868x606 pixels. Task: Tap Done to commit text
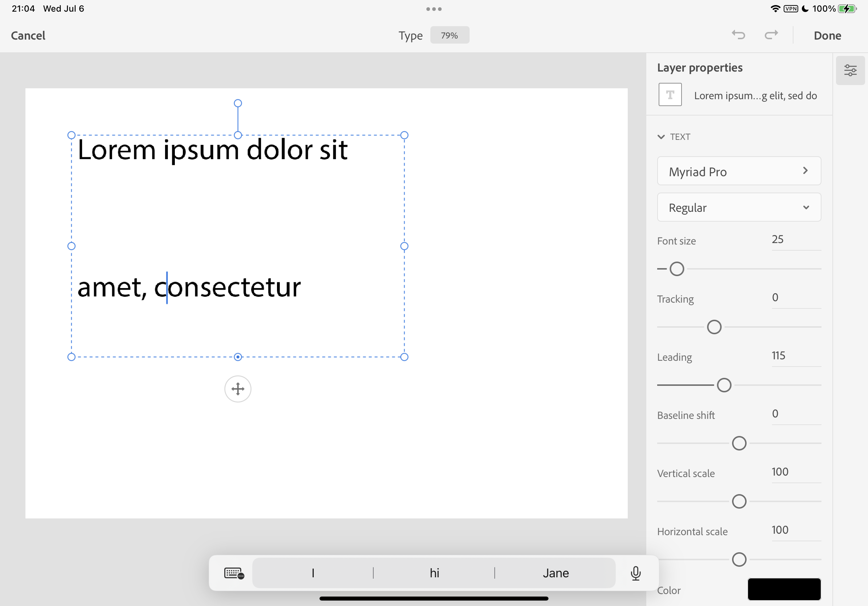(x=827, y=36)
